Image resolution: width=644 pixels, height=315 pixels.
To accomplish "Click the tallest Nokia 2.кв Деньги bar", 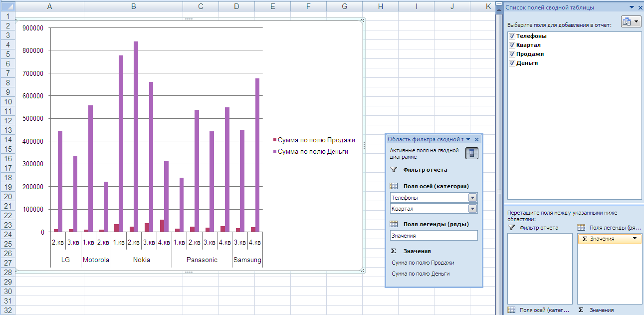I will click(x=136, y=137).
